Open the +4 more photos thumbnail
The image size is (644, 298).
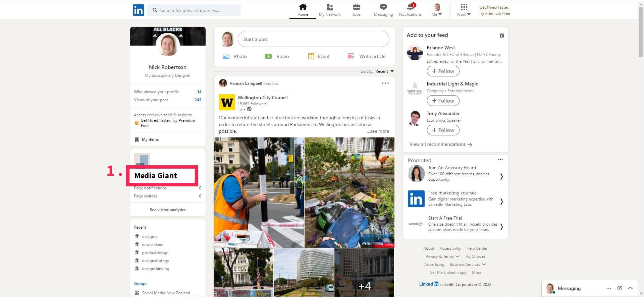point(364,273)
